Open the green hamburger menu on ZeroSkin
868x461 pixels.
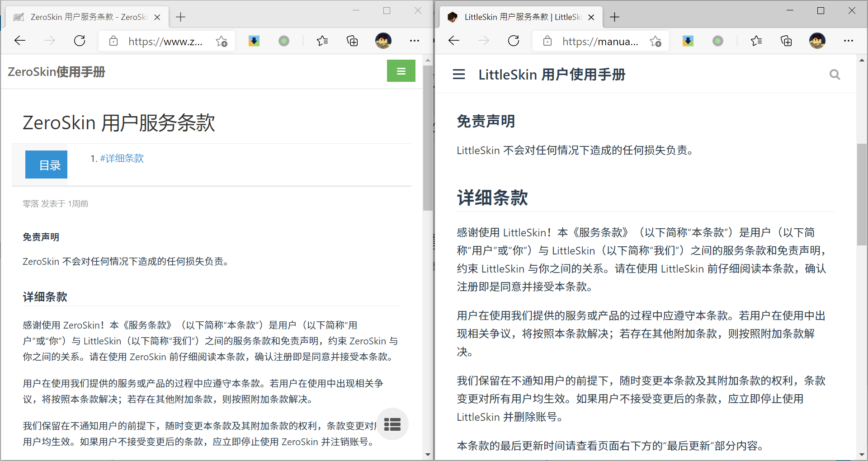coord(401,71)
